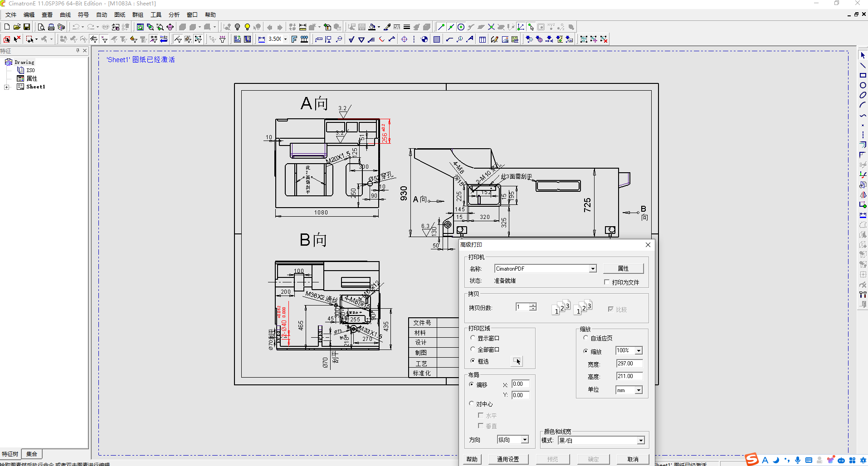Click the Open file folder icon

pos(17,27)
